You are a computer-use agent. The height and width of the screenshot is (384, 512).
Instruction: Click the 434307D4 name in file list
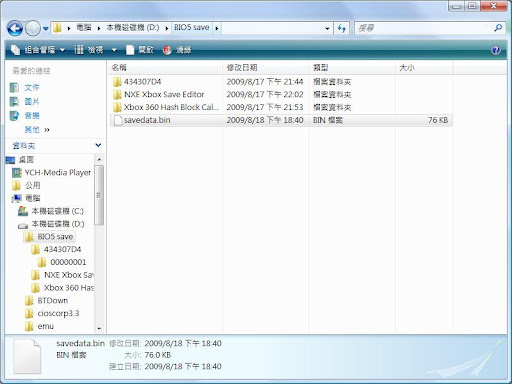pos(142,82)
